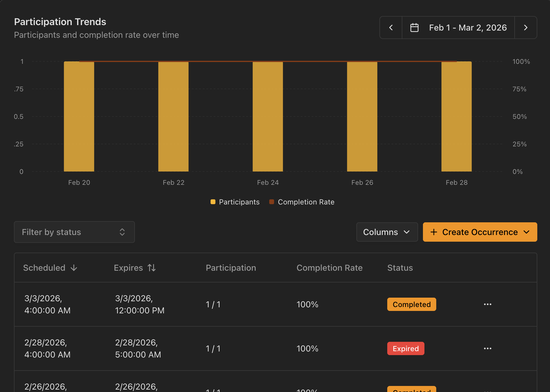Click the Completed status badge
The height and width of the screenshot is (392, 550).
pos(411,304)
